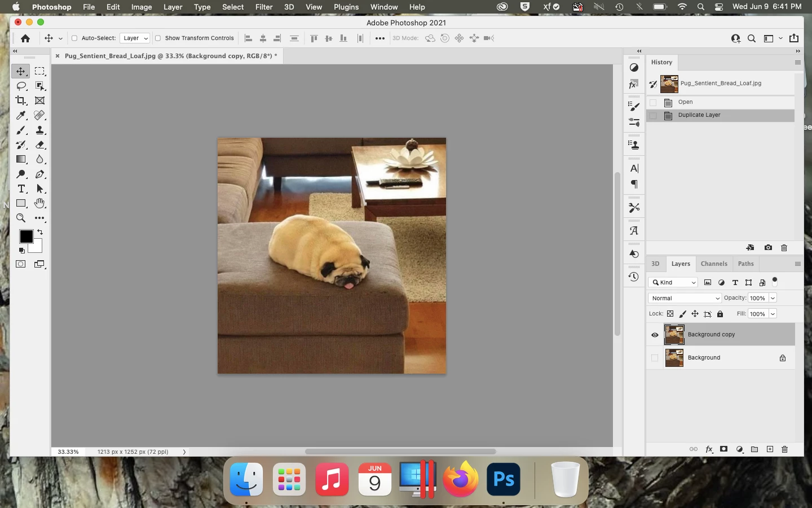Select the Brush tool
Screen dimensions: 812x508
click(21, 130)
